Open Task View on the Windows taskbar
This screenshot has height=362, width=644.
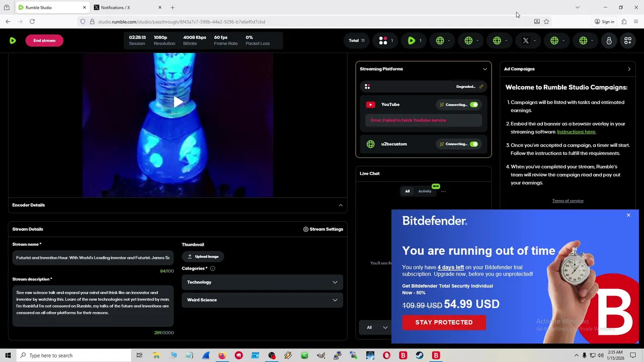pyautogui.click(x=139, y=355)
